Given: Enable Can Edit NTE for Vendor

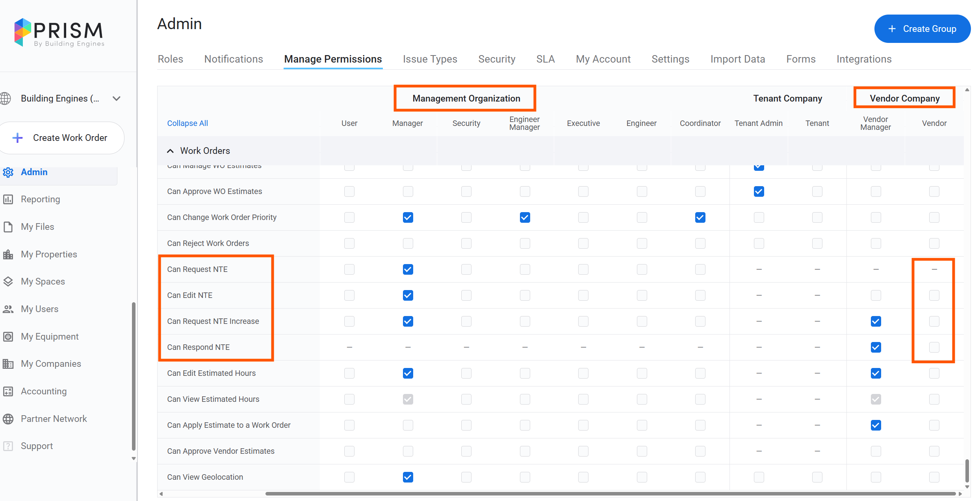Looking at the screenshot, I should pos(934,295).
